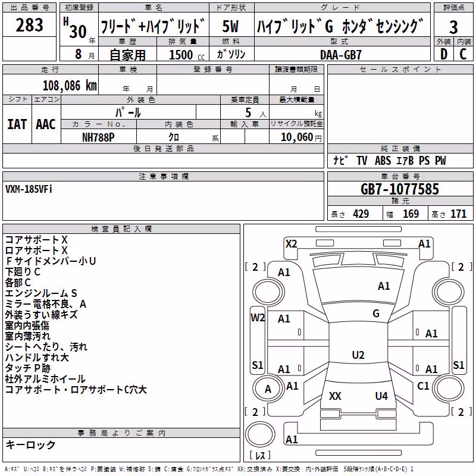The image size is (476, 476).
Task: Select the width value "169"
Action: point(411,214)
